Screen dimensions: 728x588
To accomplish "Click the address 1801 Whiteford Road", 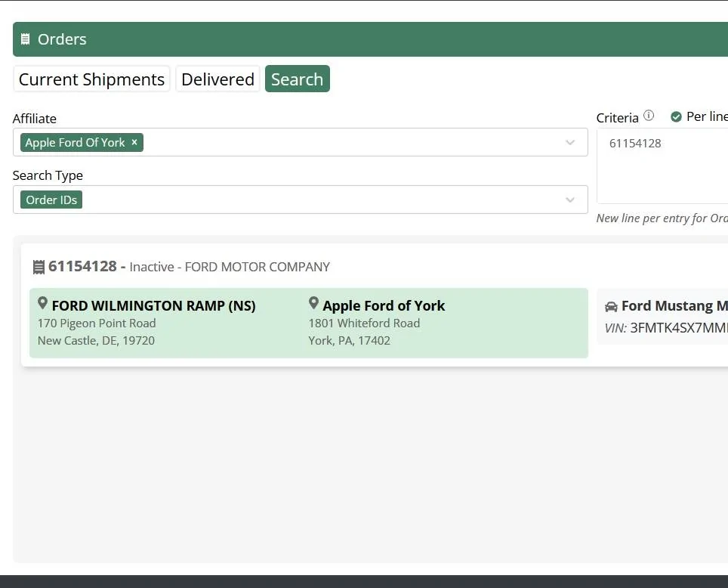I will tap(364, 323).
